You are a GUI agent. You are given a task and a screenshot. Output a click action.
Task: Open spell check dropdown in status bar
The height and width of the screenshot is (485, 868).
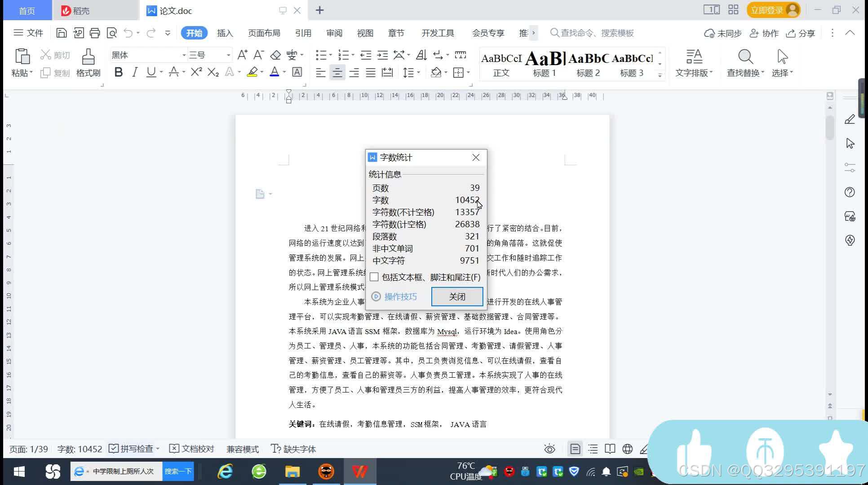click(x=158, y=449)
